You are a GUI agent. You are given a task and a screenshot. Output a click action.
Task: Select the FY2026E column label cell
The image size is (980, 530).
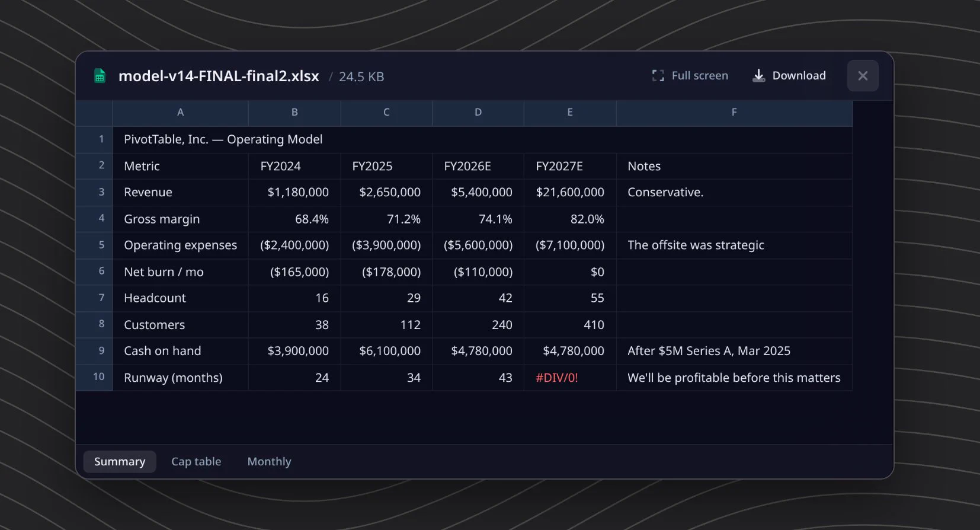(x=478, y=166)
